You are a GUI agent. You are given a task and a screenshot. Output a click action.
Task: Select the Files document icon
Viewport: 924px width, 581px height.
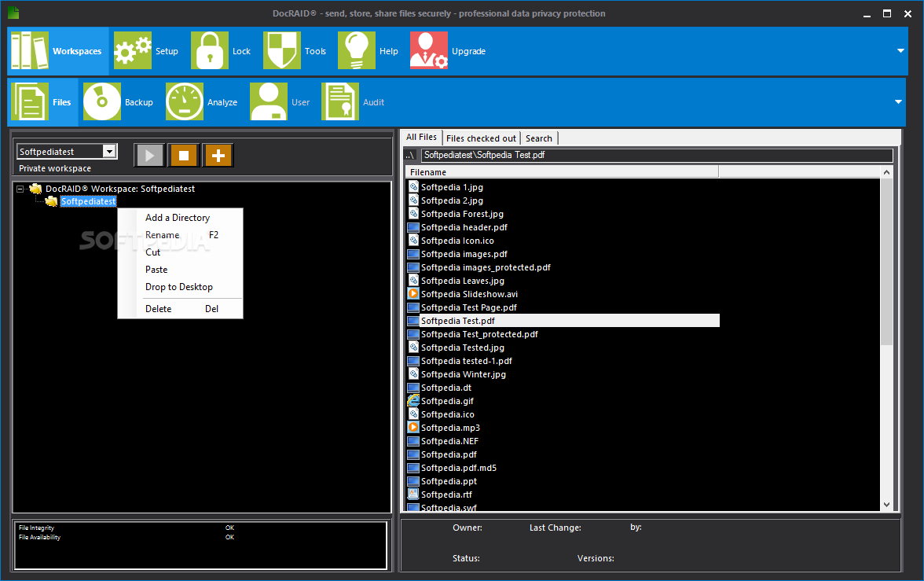(30, 101)
